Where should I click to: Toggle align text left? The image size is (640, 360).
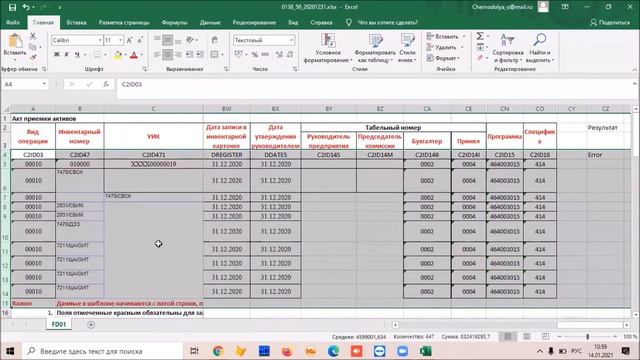[x=158, y=54]
